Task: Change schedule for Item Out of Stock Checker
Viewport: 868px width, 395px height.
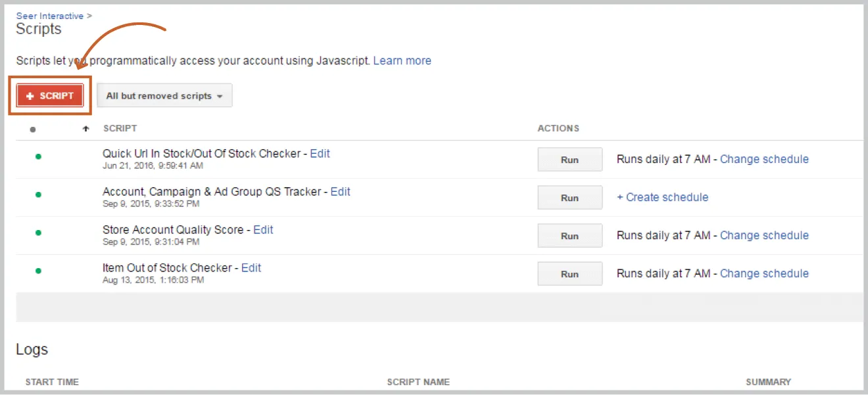Action: point(764,273)
